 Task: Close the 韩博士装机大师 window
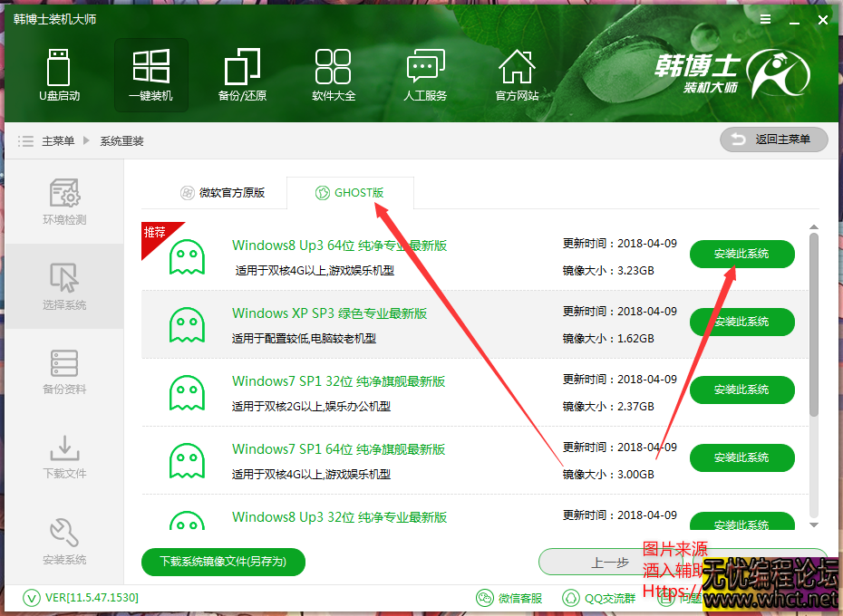[x=822, y=20]
